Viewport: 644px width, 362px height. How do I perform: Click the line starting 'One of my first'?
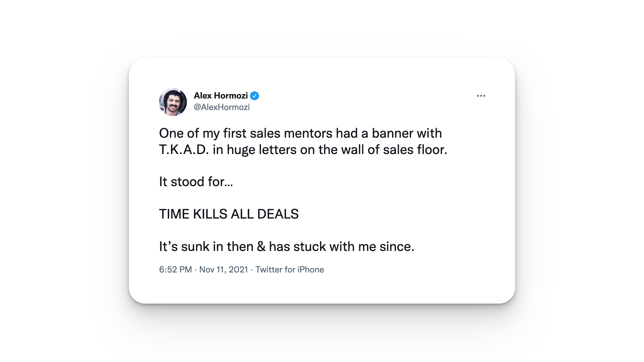coord(300,133)
